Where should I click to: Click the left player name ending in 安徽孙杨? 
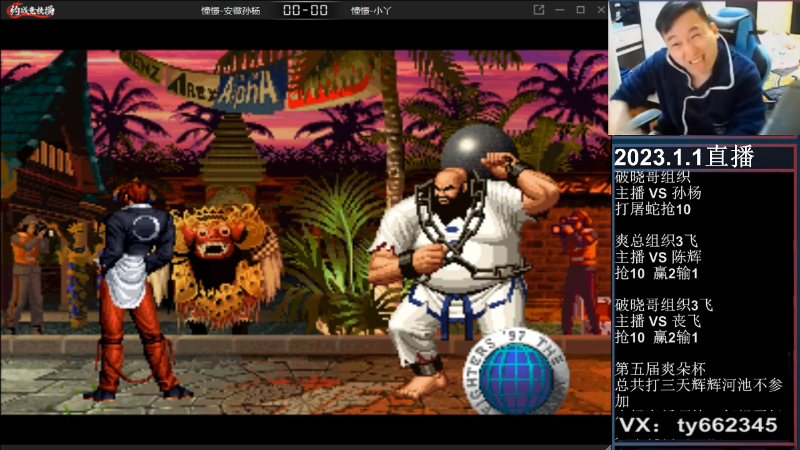pos(231,11)
